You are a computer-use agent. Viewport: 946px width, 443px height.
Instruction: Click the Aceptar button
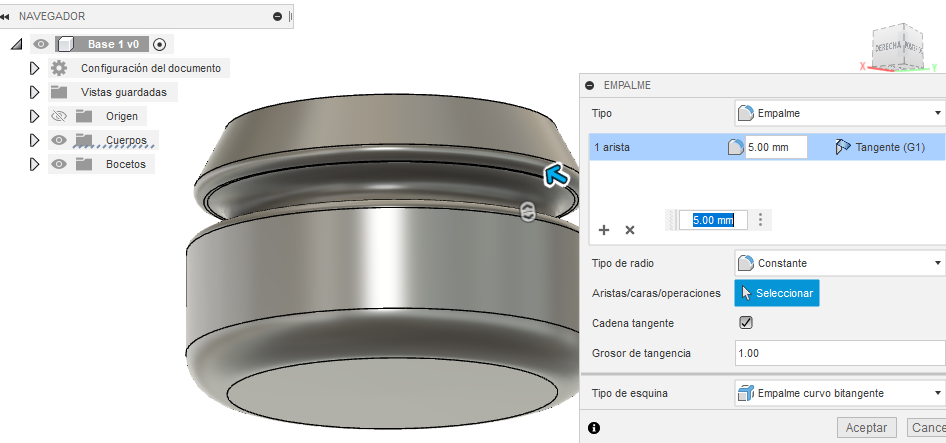tap(866, 428)
